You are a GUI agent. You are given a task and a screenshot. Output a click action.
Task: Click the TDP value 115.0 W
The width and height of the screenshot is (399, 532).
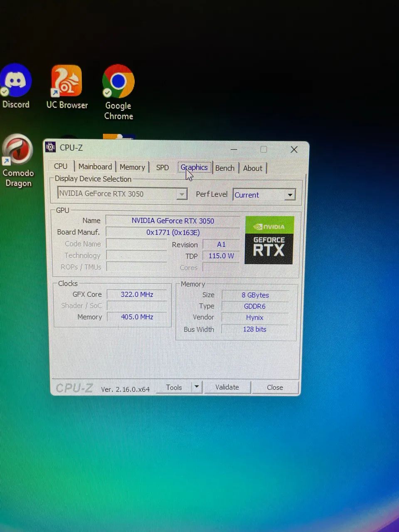221,256
